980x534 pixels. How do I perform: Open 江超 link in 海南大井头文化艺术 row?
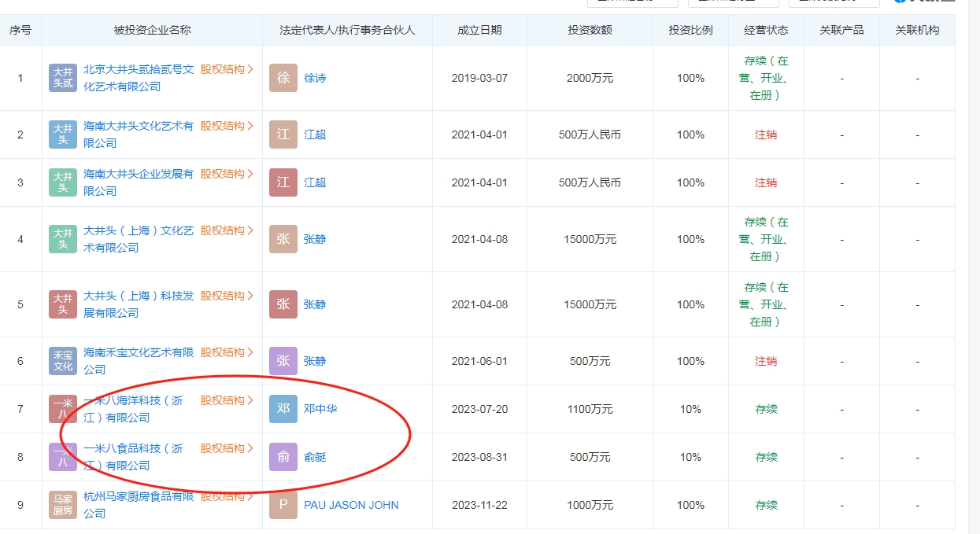click(x=315, y=134)
